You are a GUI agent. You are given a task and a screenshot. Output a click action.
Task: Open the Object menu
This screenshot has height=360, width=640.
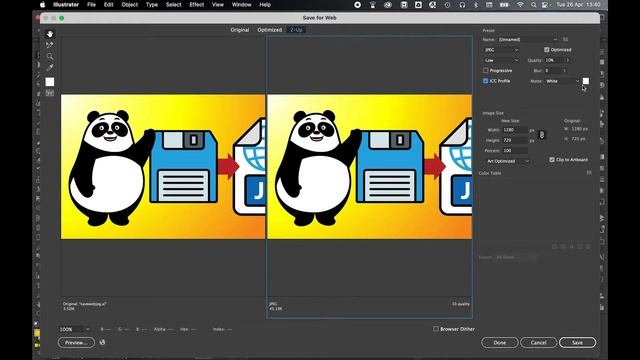point(129,5)
